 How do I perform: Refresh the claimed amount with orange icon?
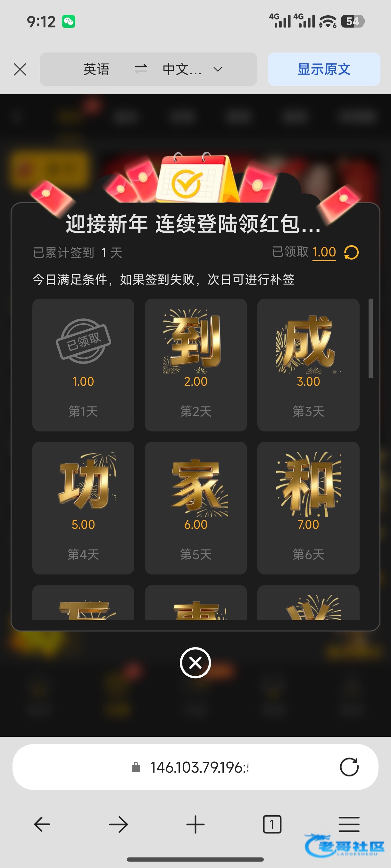[x=351, y=253]
